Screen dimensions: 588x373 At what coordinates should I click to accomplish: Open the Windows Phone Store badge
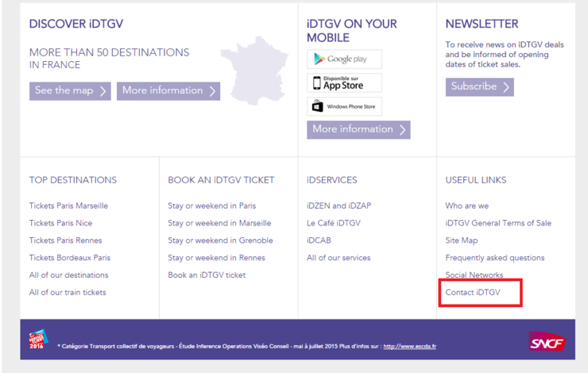click(x=344, y=106)
